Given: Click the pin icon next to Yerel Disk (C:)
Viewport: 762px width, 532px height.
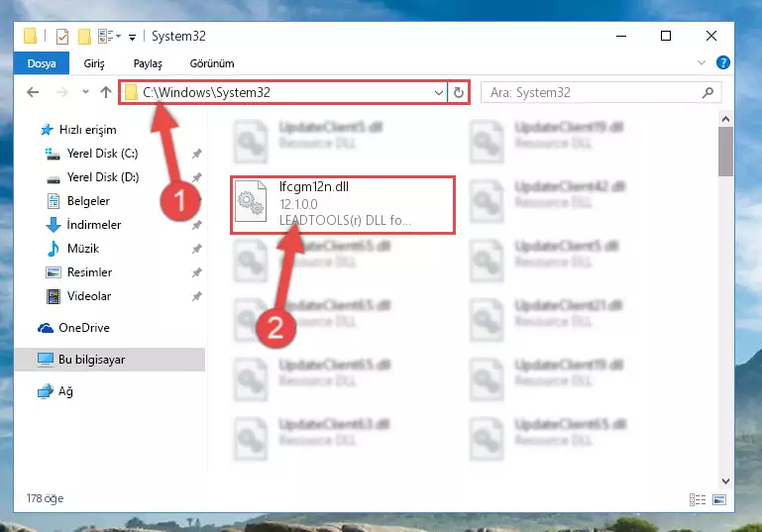Looking at the screenshot, I should (197, 154).
